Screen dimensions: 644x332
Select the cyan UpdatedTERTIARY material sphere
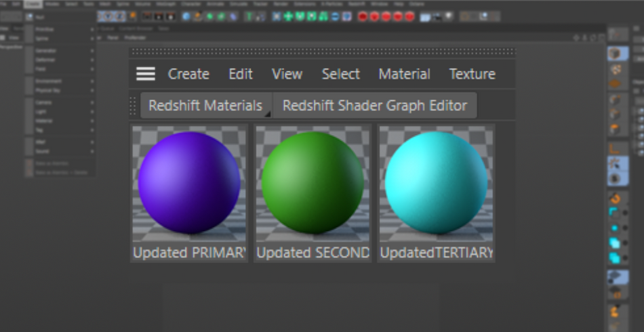click(436, 183)
